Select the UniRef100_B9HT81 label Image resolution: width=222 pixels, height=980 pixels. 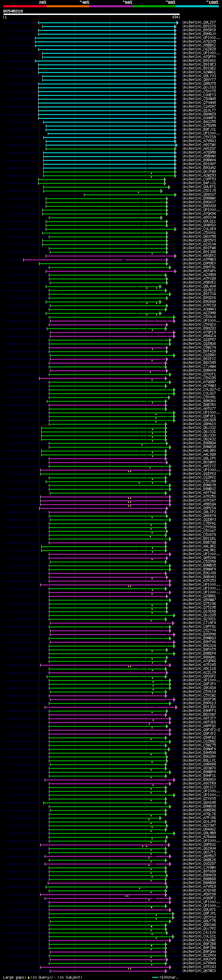click(x=199, y=267)
